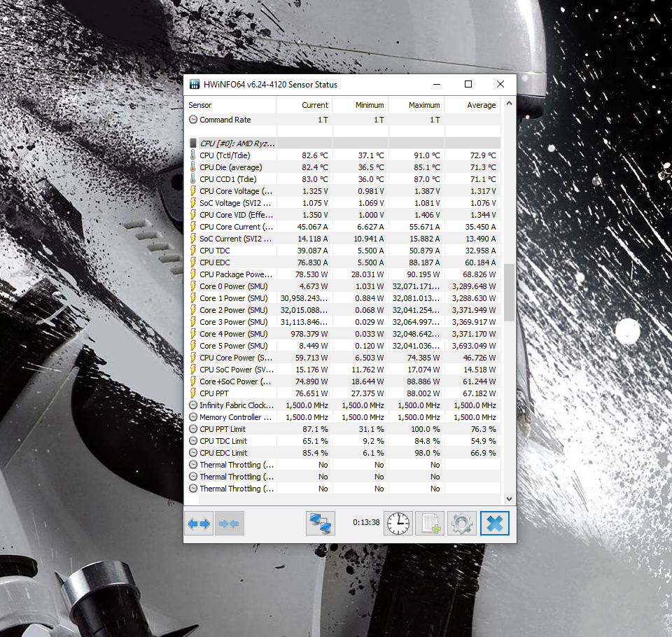Click the CPU TDC lightning icon

(193, 251)
